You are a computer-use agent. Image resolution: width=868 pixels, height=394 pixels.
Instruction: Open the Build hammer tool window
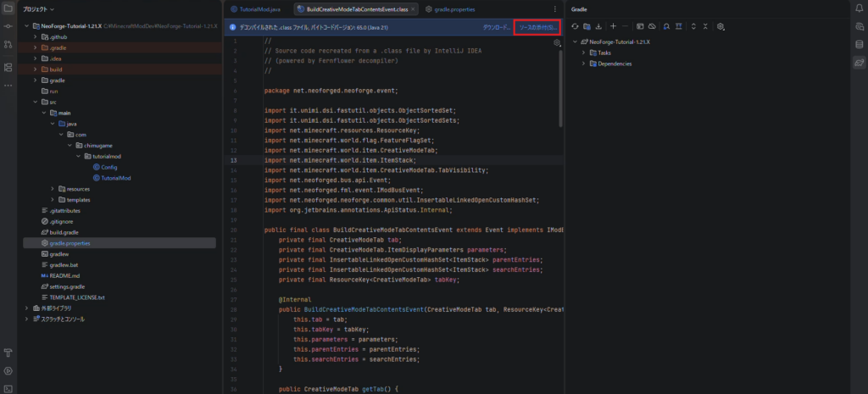[x=8, y=352]
